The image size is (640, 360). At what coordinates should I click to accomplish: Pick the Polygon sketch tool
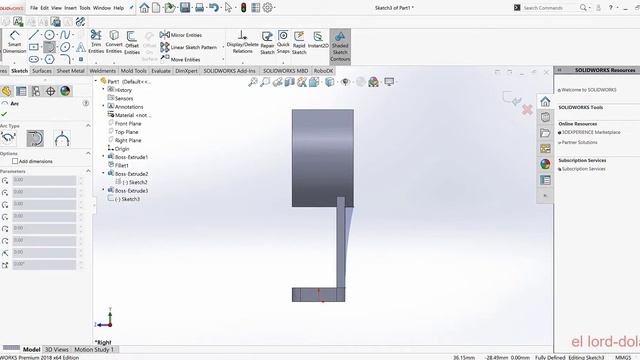click(49, 60)
